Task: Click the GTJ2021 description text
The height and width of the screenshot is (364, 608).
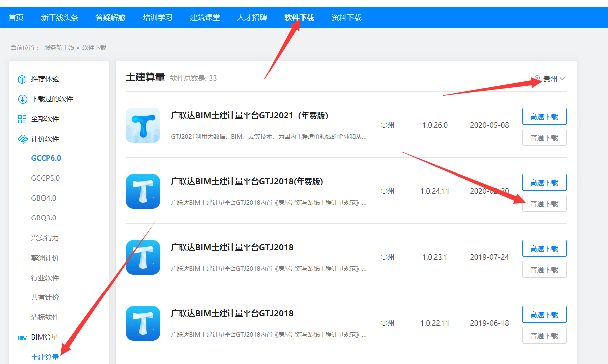Action: (269, 136)
